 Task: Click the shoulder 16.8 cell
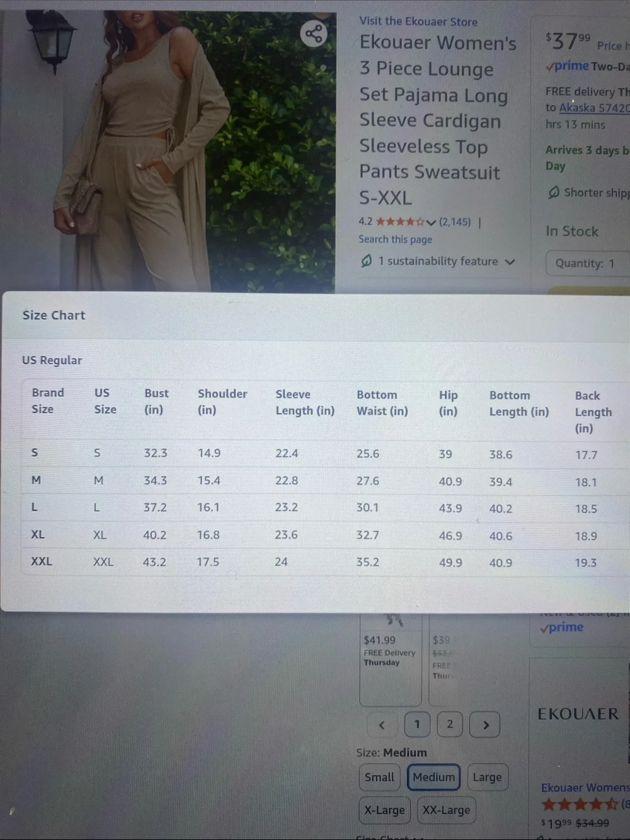click(x=209, y=535)
